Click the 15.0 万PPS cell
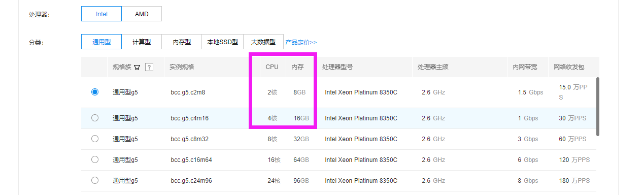Viewport: 644px width, 195px height. [573, 92]
